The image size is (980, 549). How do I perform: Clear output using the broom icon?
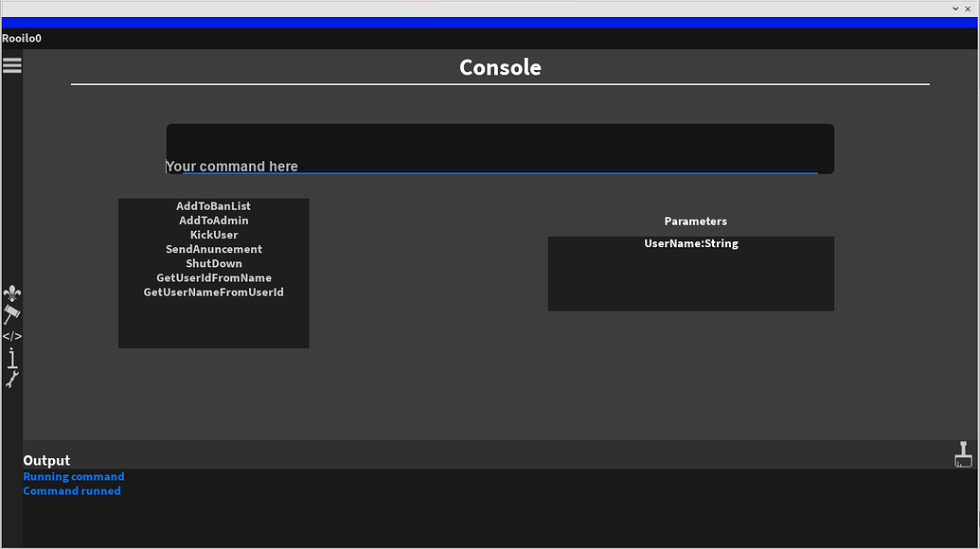[963, 455]
